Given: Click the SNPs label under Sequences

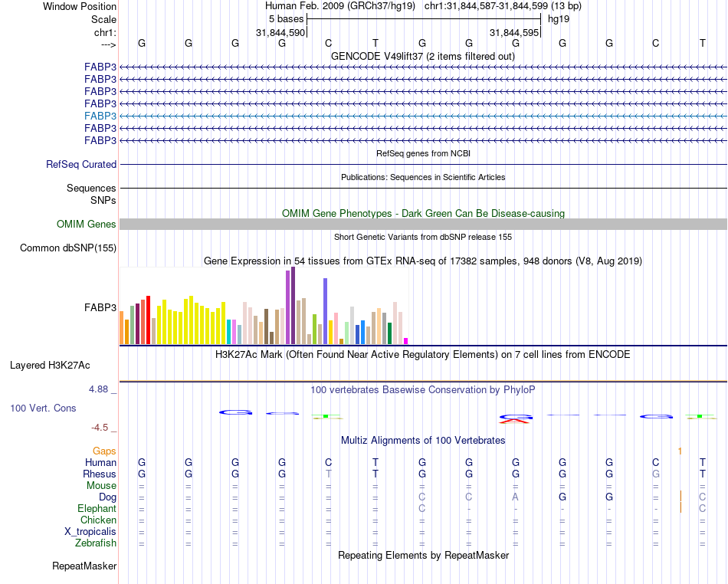Looking at the screenshot, I should [x=103, y=200].
